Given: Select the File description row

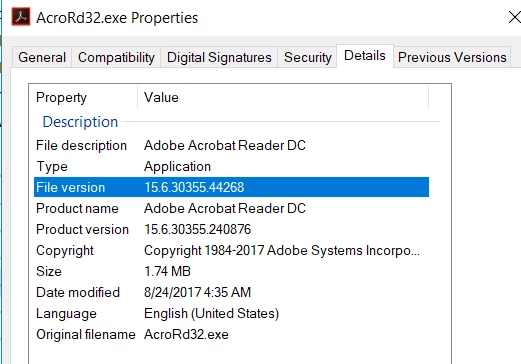Looking at the screenshot, I should click(x=231, y=145).
